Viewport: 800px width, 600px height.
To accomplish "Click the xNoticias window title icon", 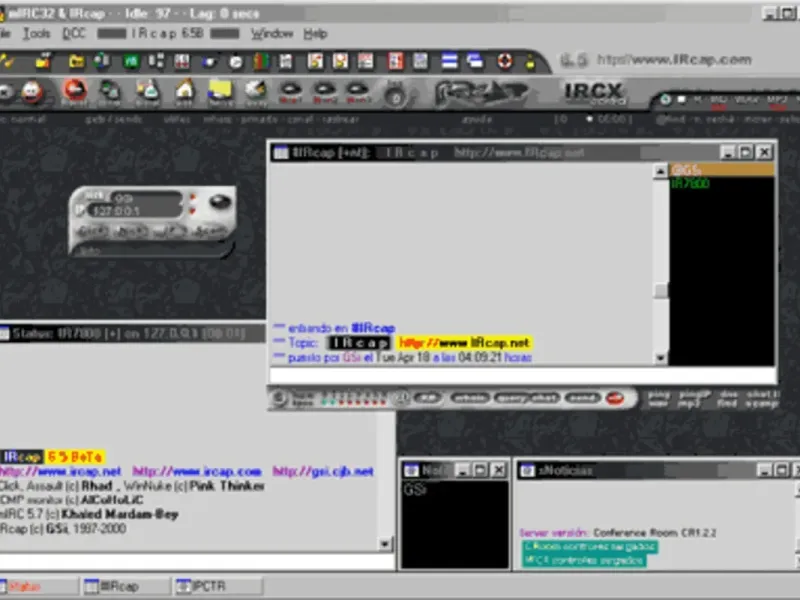I will pos(527,470).
